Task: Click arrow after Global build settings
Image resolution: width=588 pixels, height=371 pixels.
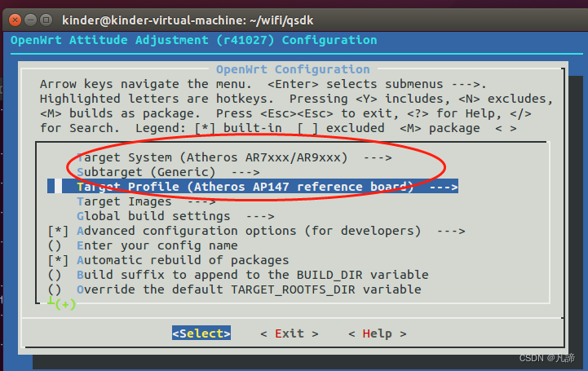Action: tap(260, 216)
